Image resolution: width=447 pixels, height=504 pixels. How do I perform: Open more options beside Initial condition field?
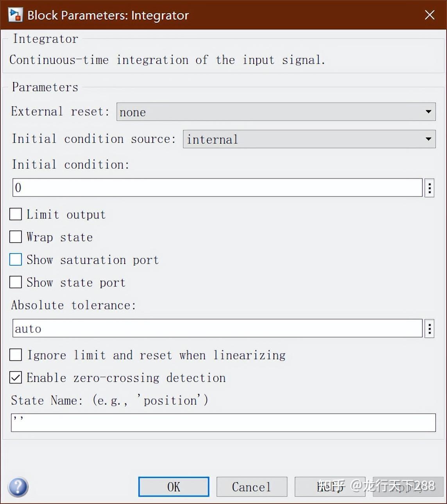[429, 188]
